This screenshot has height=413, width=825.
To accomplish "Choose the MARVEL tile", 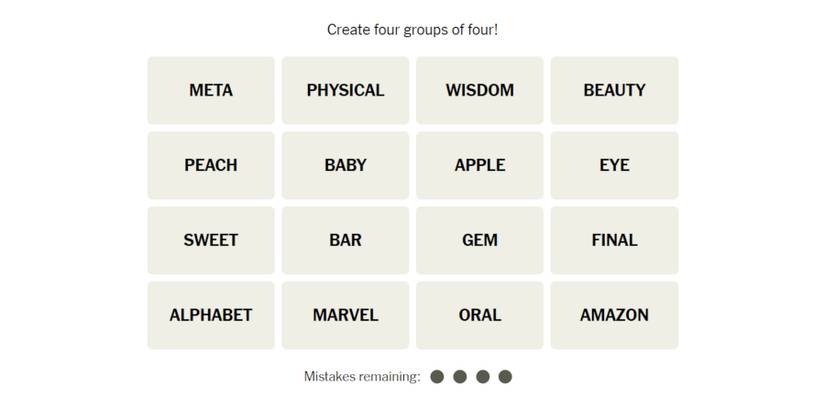I will pyautogui.click(x=345, y=315).
